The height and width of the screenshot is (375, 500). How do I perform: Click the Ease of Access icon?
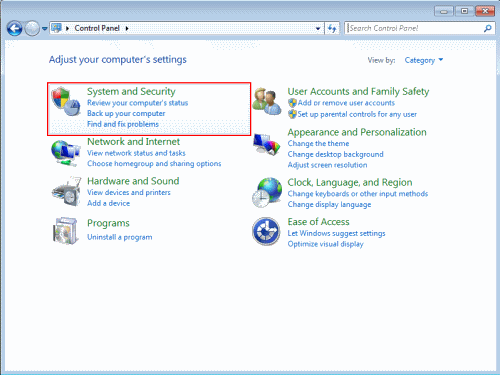266,231
